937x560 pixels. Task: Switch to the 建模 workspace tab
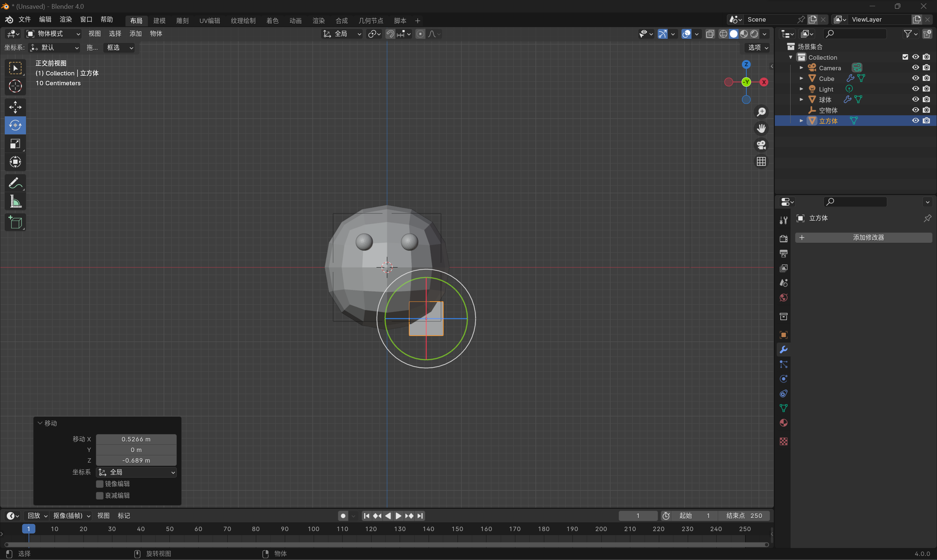click(x=159, y=20)
